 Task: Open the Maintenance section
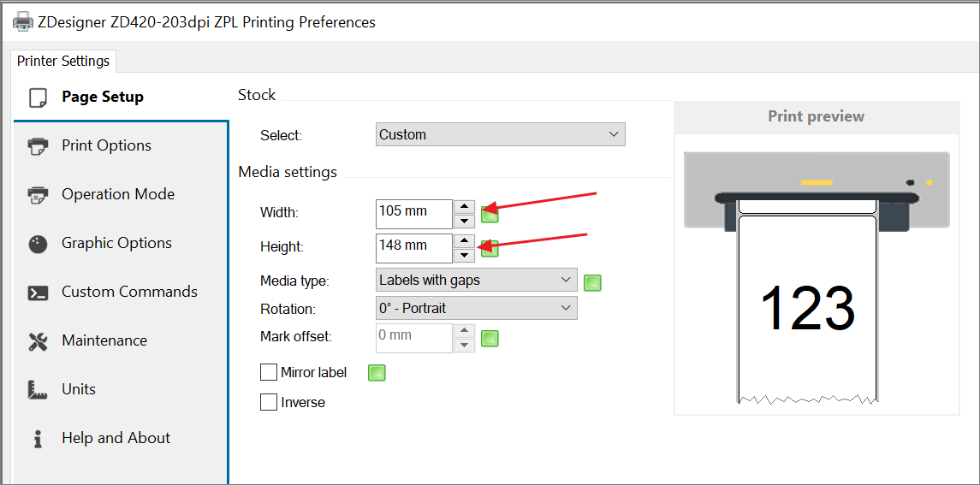[121, 340]
